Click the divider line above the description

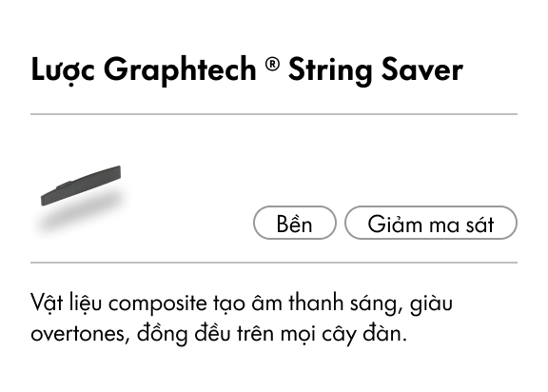pyautogui.click(x=274, y=263)
